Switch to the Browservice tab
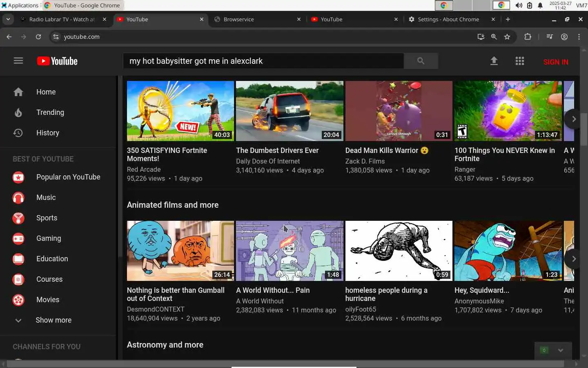The width and height of the screenshot is (588, 368). [257, 19]
